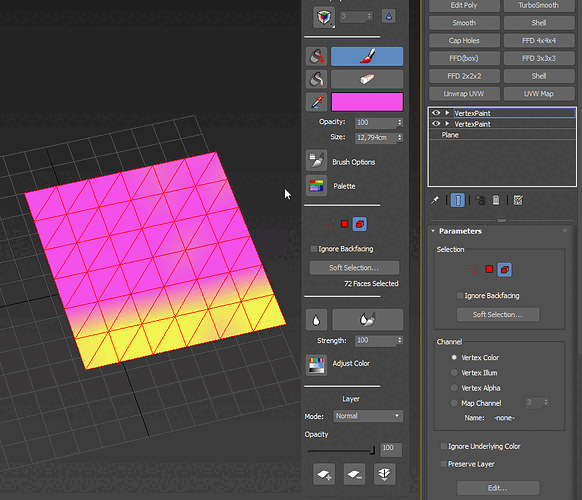Image resolution: width=582 pixels, height=500 pixels.
Task: Adjust the brush Size spinner arrows
Action: tap(400, 137)
